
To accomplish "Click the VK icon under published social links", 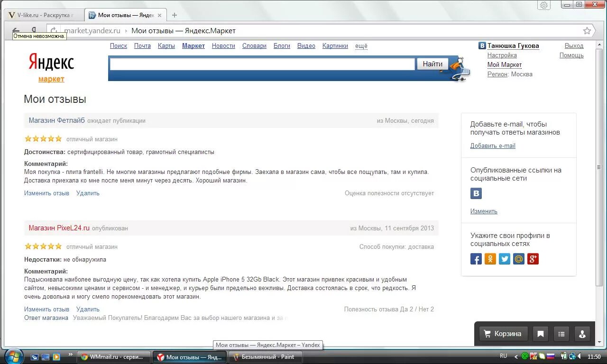I will (x=476, y=193).
